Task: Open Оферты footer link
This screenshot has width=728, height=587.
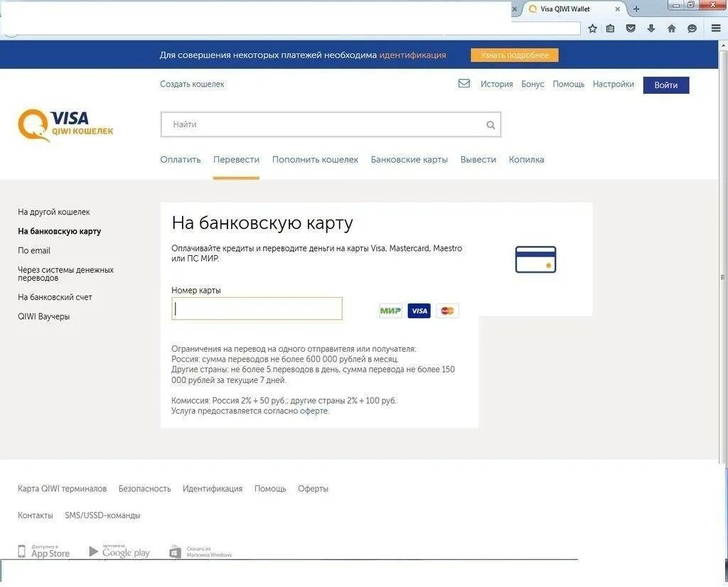Action: (x=313, y=489)
